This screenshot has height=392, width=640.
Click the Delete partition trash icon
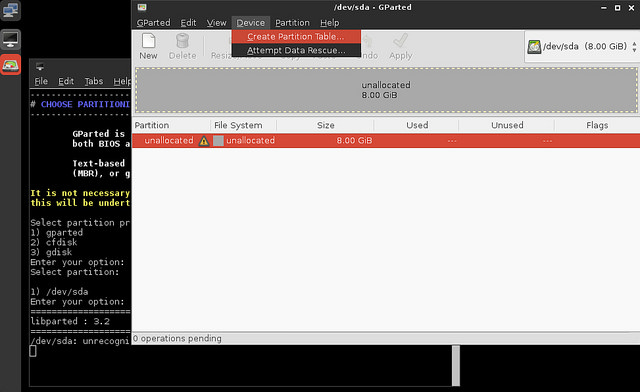point(182,41)
